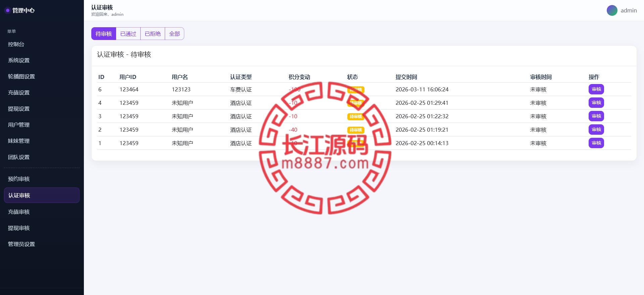The height and width of the screenshot is (295, 644).
Task: Click the admin avatar icon
Action: pyautogui.click(x=612, y=10)
